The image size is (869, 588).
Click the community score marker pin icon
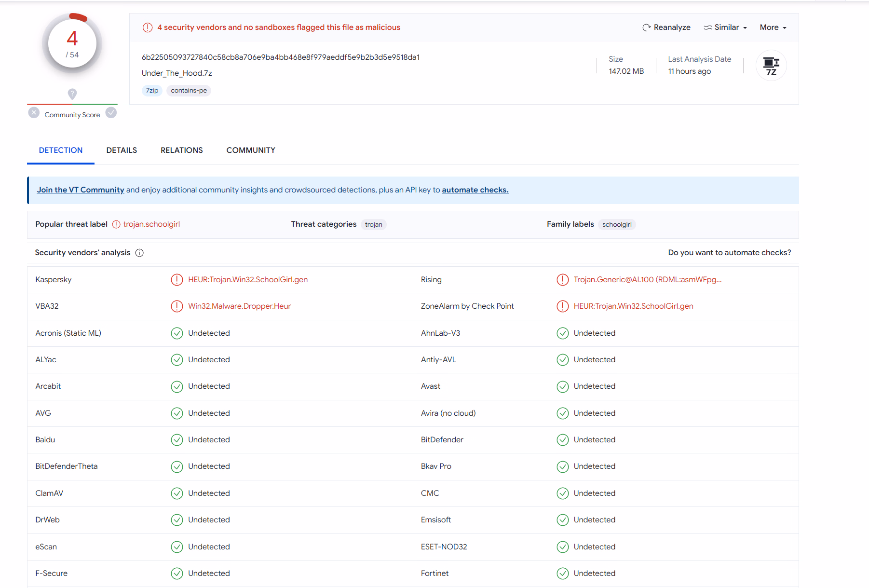[x=72, y=94]
